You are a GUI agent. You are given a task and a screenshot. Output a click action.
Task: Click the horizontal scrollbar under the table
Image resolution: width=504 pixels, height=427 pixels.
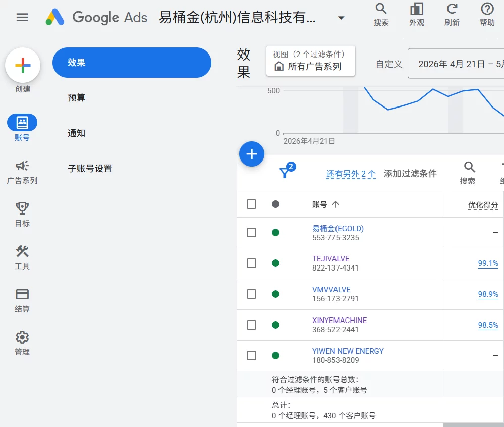tap(473, 425)
